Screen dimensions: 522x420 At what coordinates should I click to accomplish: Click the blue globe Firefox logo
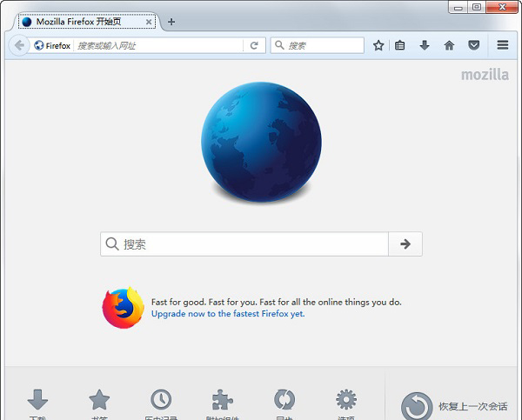pyautogui.click(x=261, y=142)
